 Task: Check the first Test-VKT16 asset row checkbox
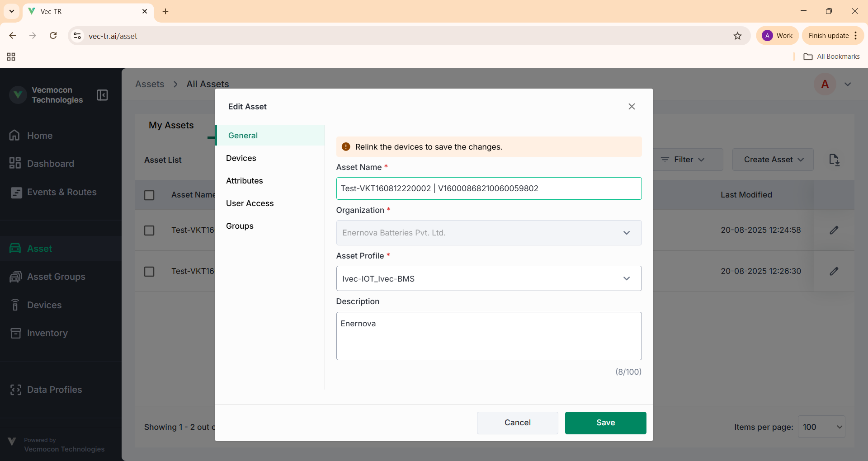click(149, 230)
